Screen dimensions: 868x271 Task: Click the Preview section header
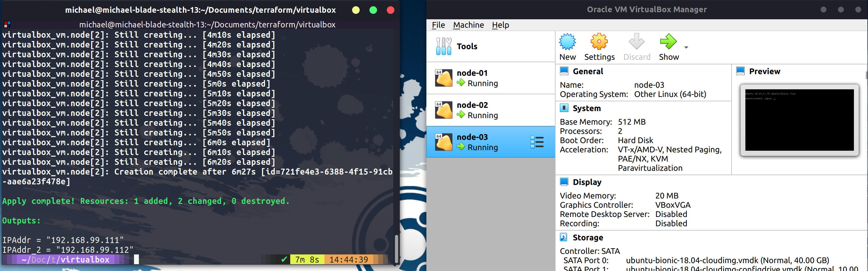point(764,71)
